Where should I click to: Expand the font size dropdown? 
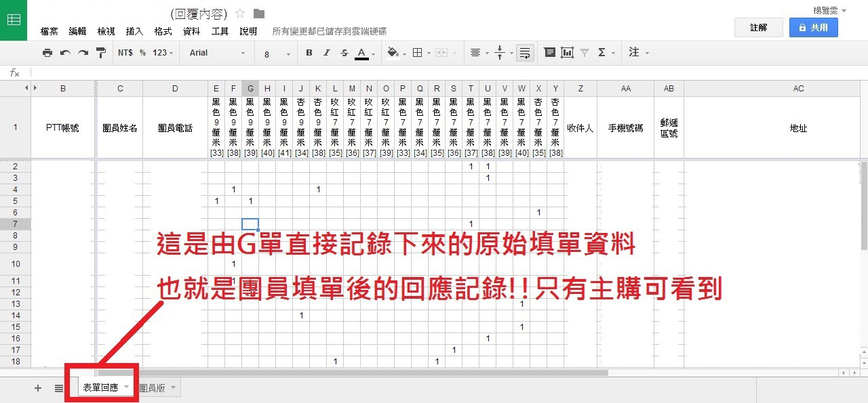pos(275,54)
